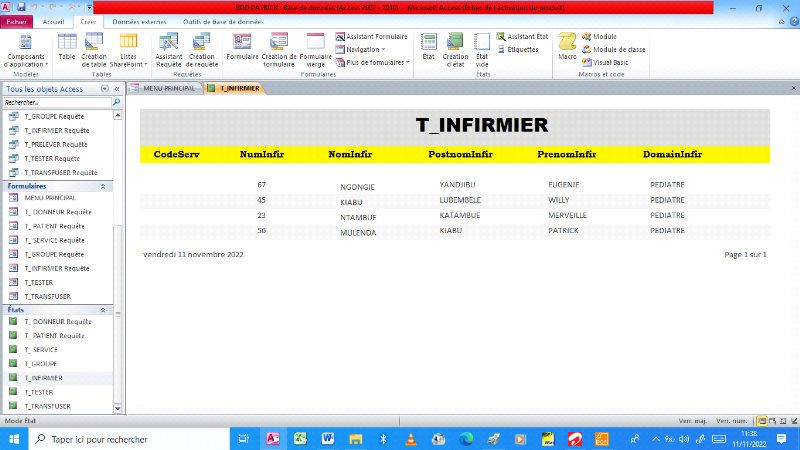
Task: Open Outils de base de données tab
Action: (x=223, y=22)
